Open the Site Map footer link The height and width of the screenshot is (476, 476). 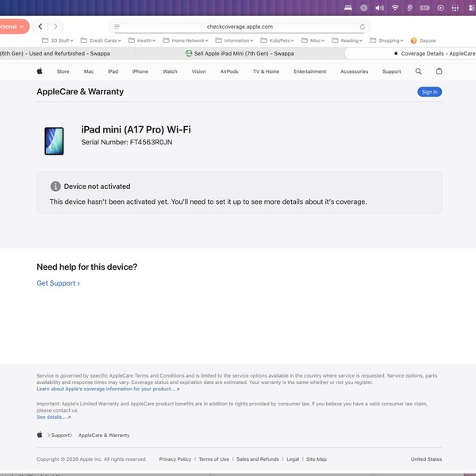coord(317,459)
